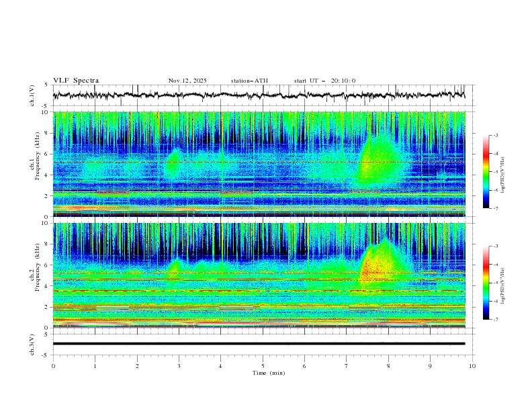
Task: Click the log(PSD) label beside ch.2 color bar
Action: (x=502, y=286)
